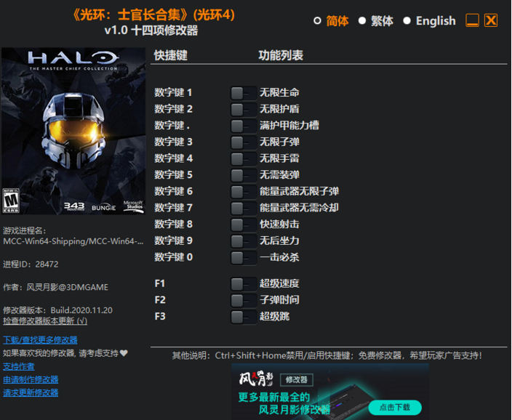The width and height of the screenshot is (512, 420).
Task: Switch on 无需装弹 toggle
Action: click(244, 175)
